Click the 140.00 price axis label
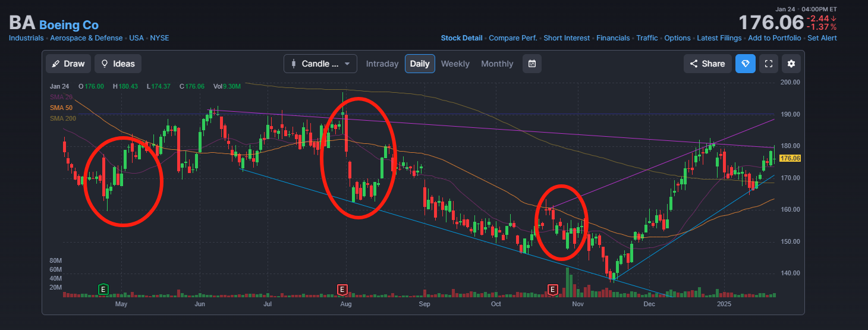868x330 pixels. point(790,274)
